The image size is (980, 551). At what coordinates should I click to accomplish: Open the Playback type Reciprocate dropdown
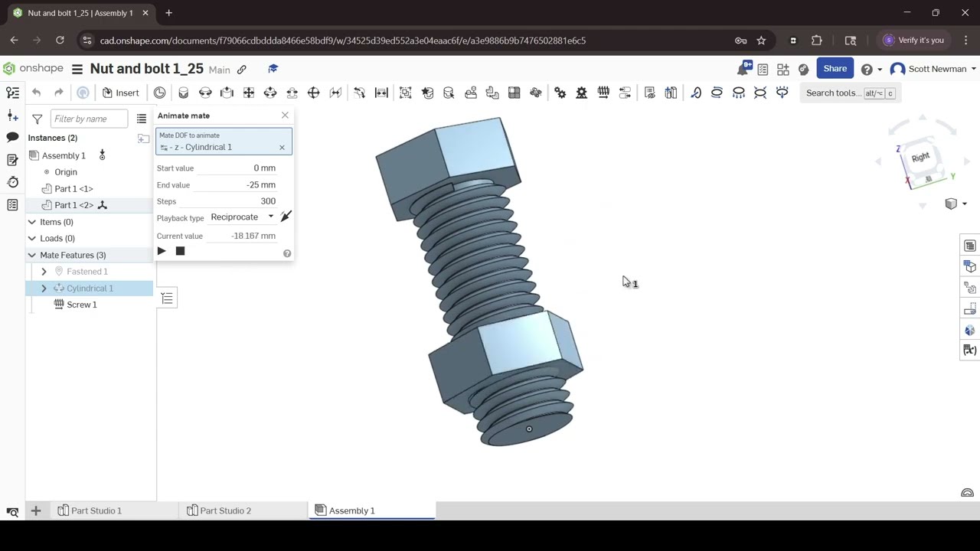tap(242, 217)
